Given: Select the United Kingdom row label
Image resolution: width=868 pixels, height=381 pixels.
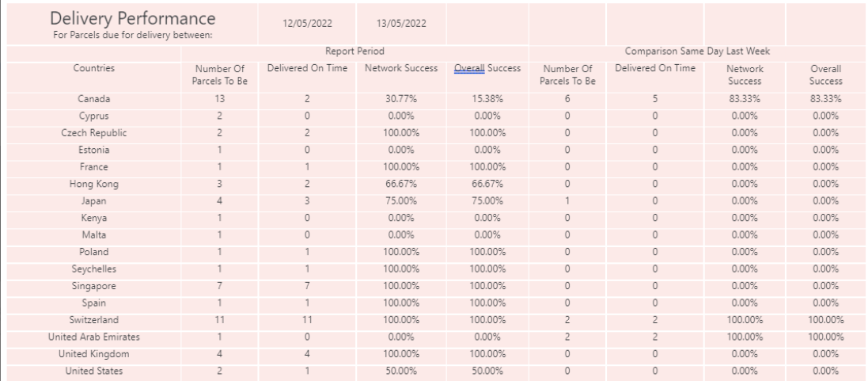Looking at the screenshot, I should (x=94, y=354).
